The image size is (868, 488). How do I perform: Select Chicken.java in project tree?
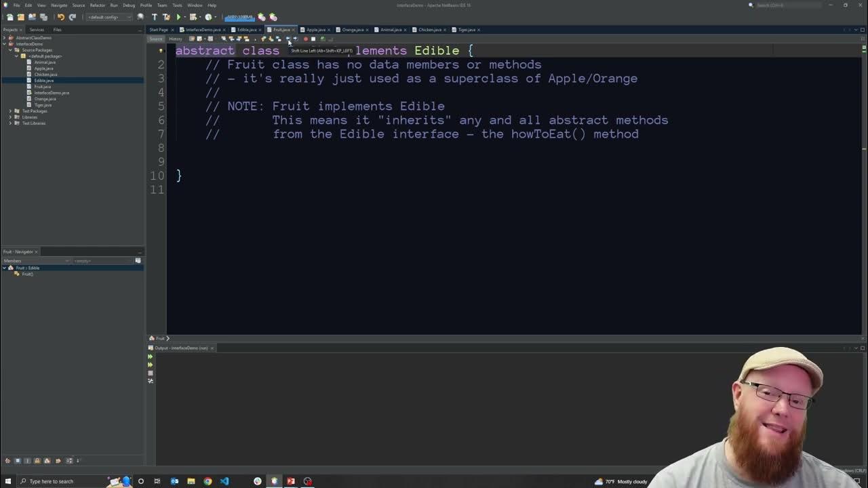(45, 75)
